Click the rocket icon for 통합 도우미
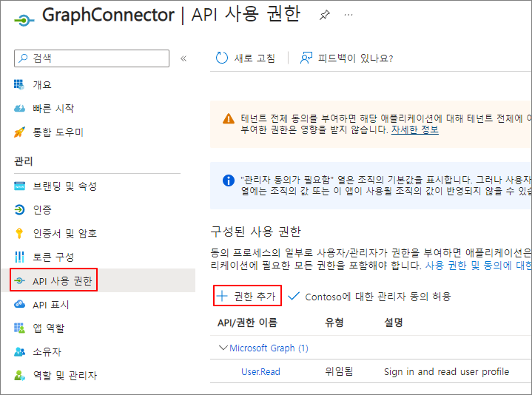Image resolution: width=532 pixels, height=395 pixels. coord(19,132)
